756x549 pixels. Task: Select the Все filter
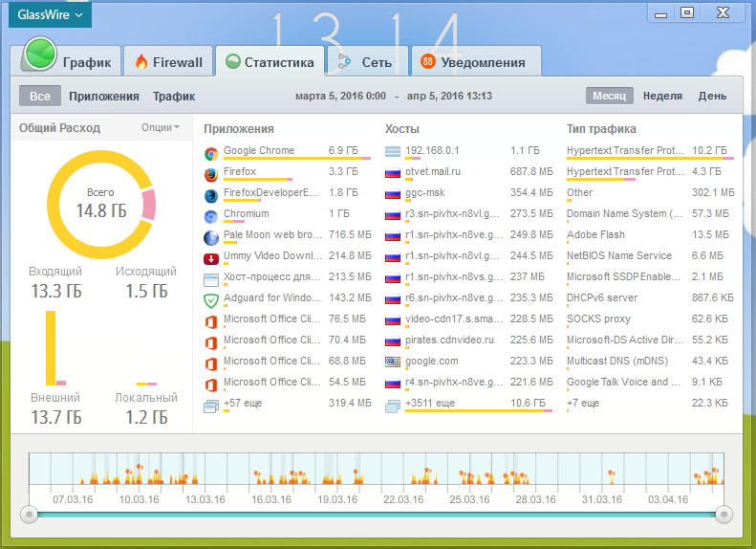(x=40, y=96)
